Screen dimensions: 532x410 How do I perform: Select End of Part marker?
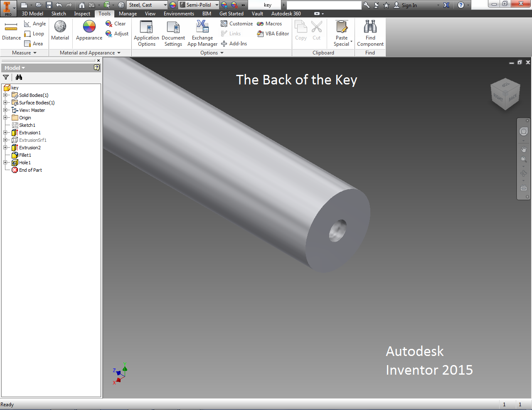30,170
